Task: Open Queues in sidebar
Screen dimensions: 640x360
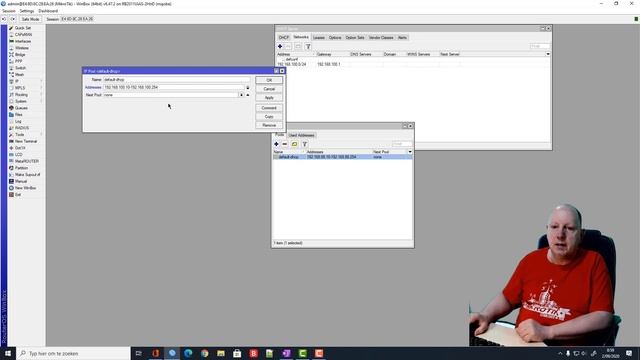Action: (21, 108)
